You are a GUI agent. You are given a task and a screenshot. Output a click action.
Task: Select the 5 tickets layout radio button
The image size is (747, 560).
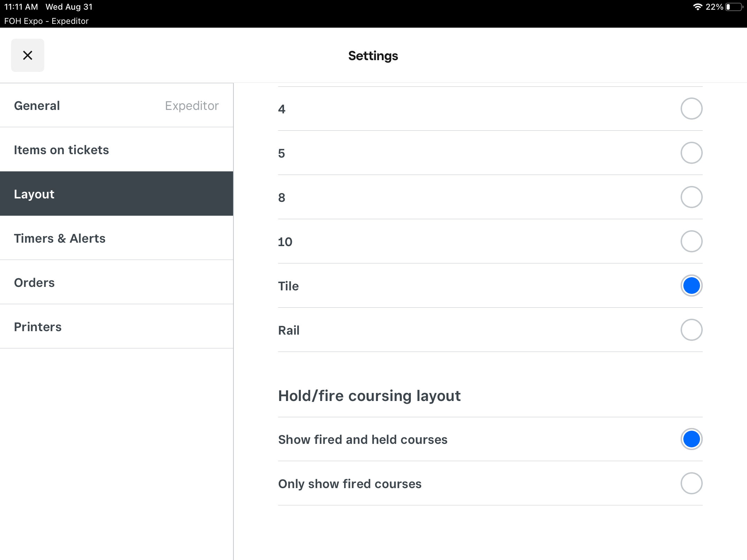tap(691, 153)
